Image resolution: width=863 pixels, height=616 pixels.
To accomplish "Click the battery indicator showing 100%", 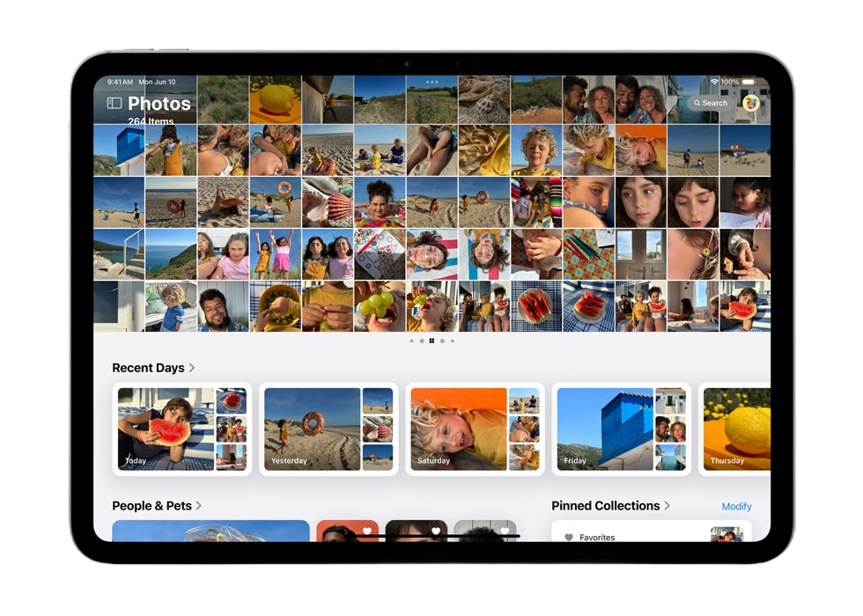I will (740, 82).
